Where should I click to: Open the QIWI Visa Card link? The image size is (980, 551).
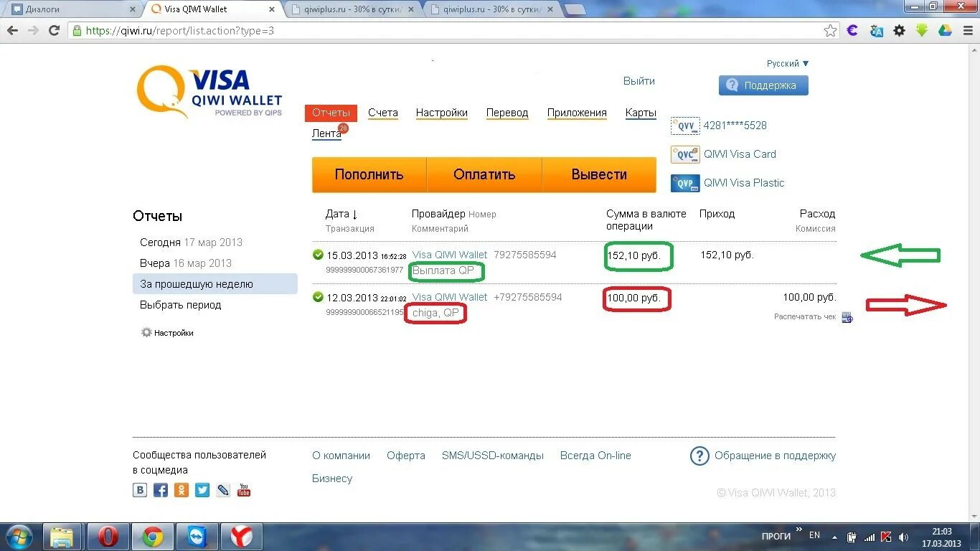click(740, 154)
